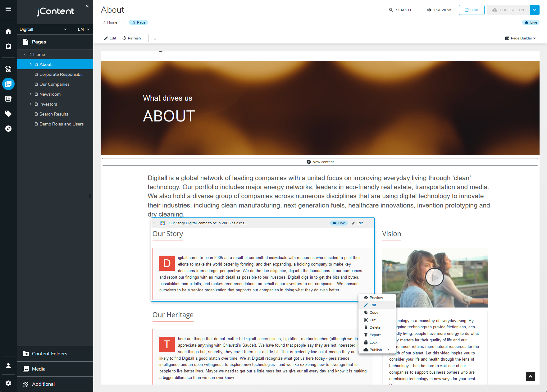The height and width of the screenshot is (392, 547).
Task: Choose Preview in the context menu
Action: tap(377, 298)
